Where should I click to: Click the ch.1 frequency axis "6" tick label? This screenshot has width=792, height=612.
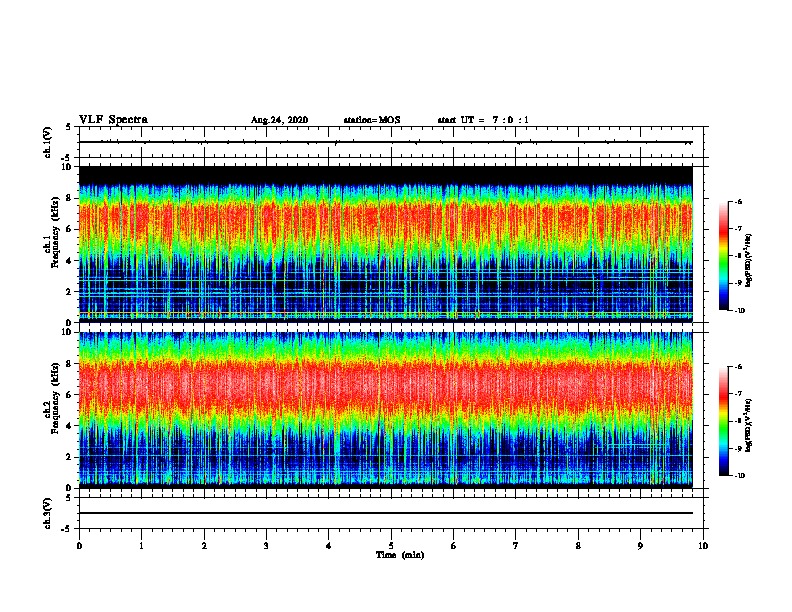pyautogui.click(x=70, y=229)
